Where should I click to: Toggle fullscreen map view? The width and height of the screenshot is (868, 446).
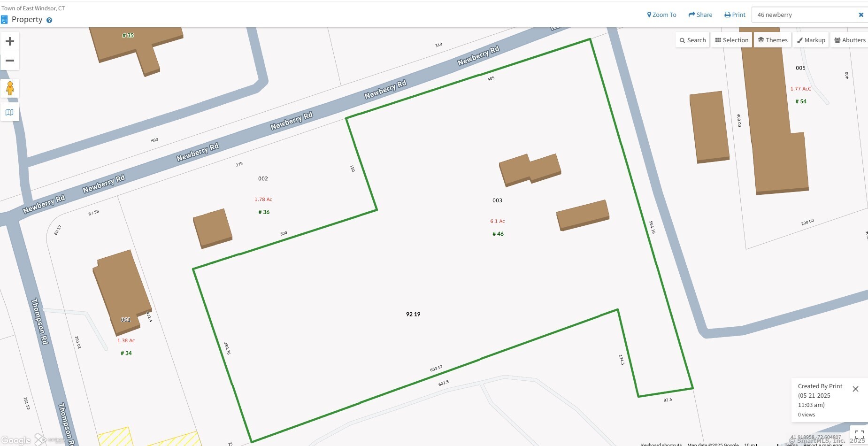coord(859,434)
